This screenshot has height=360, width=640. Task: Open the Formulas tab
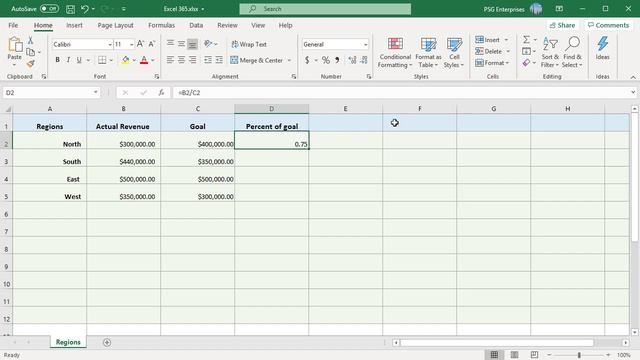pyautogui.click(x=161, y=25)
